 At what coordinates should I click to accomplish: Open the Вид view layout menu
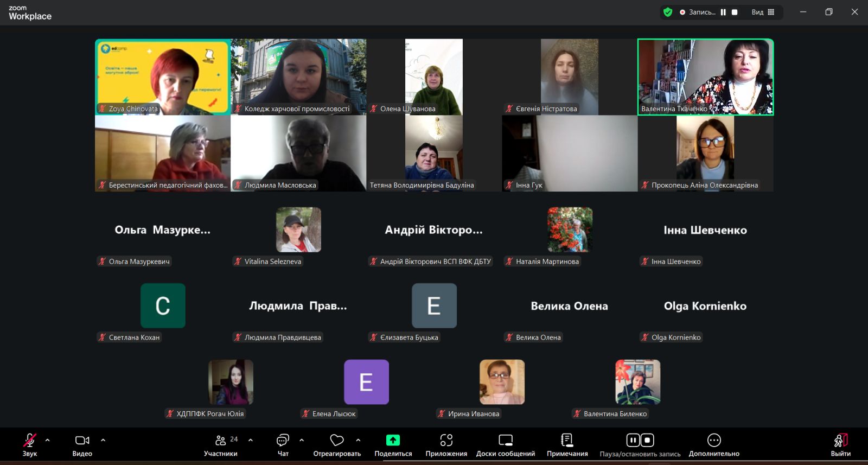(763, 12)
